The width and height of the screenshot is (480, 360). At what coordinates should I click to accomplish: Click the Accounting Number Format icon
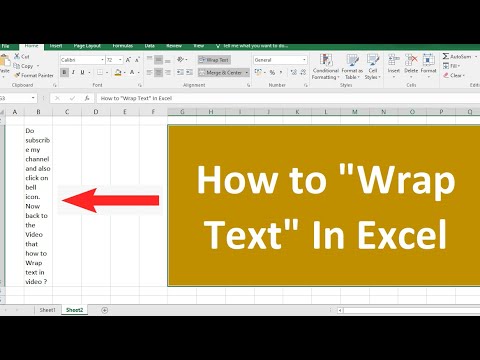pyautogui.click(x=258, y=72)
